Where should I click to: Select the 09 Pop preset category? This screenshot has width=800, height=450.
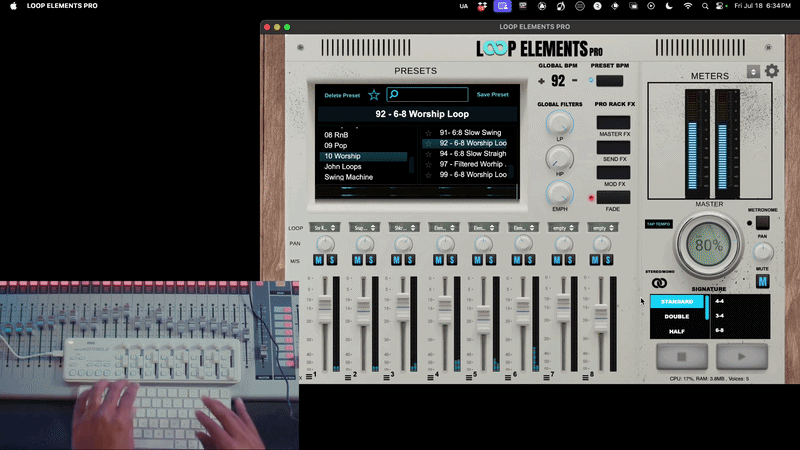[336, 145]
